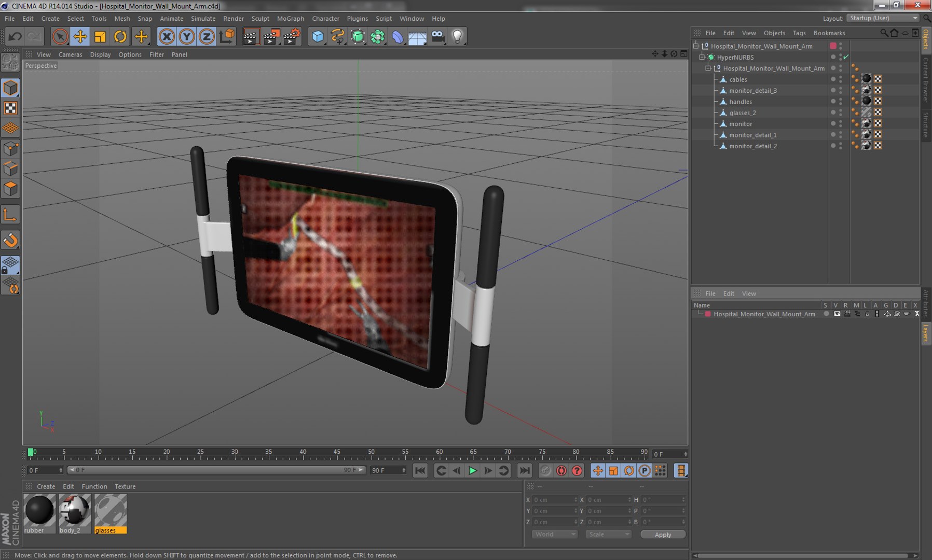Add a HyperNURBS generator icon
932x560 pixels.
pyautogui.click(x=358, y=36)
